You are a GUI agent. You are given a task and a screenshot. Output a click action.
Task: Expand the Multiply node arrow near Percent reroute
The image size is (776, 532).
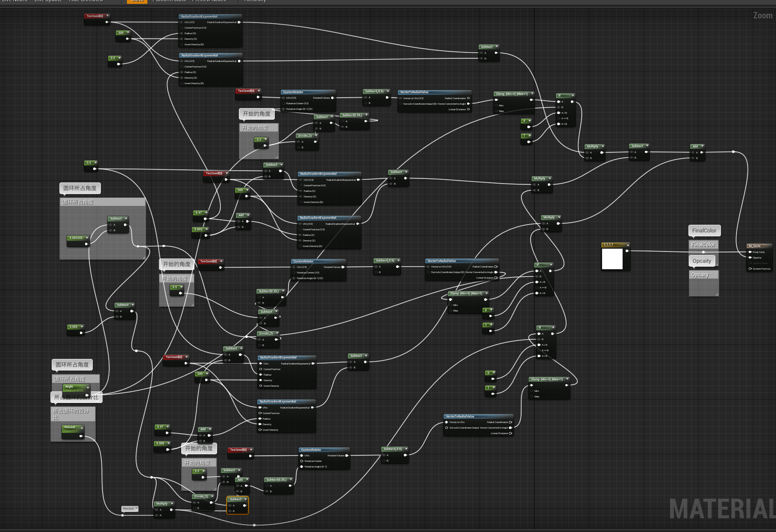coord(172,503)
